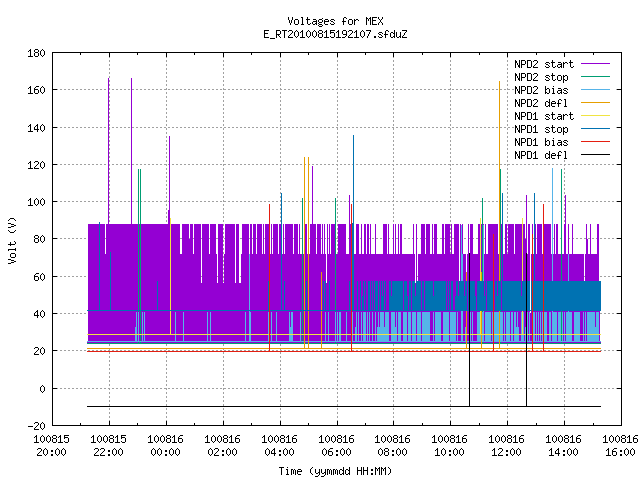The width and height of the screenshot is (640, 480).
Task: Click the chart title Voltages for MEX
Action: tap(335, 21)
